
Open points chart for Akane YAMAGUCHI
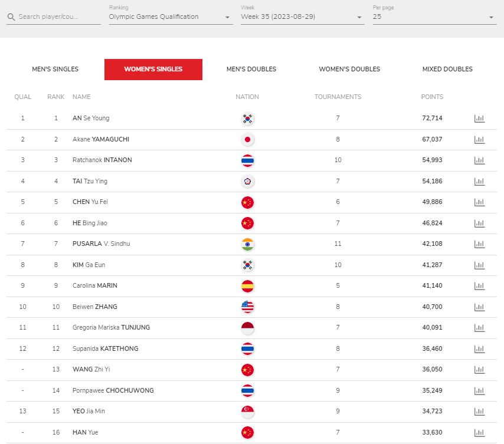tap(479, 140)
